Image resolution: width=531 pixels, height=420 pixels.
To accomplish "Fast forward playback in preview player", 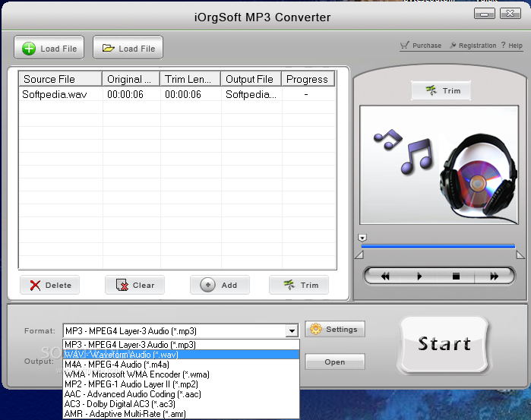I will (494, 276).
